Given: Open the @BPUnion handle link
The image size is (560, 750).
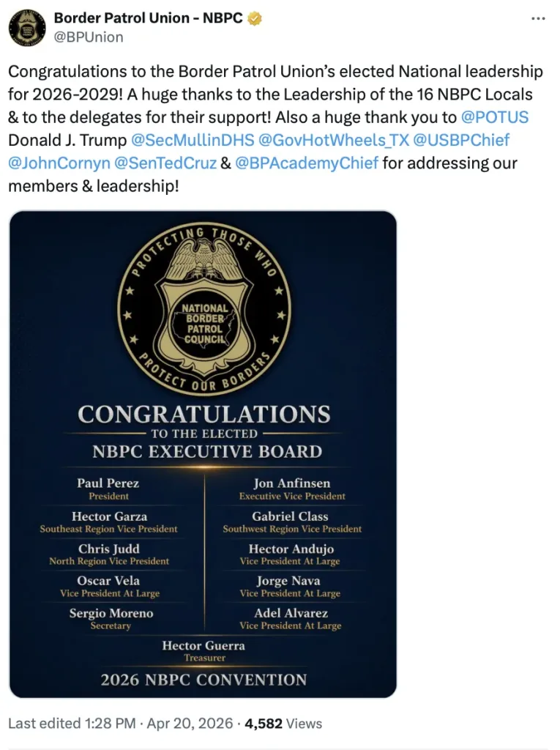Looking at the screenshot, I should pos(89,37).
